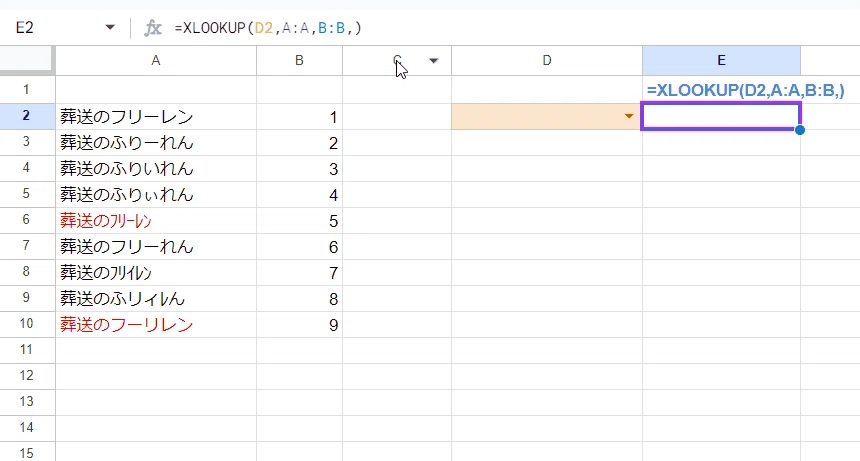Screen dimensions: 860x461
Task: Select cell B5 with value 4
Action: coord(299,195)
